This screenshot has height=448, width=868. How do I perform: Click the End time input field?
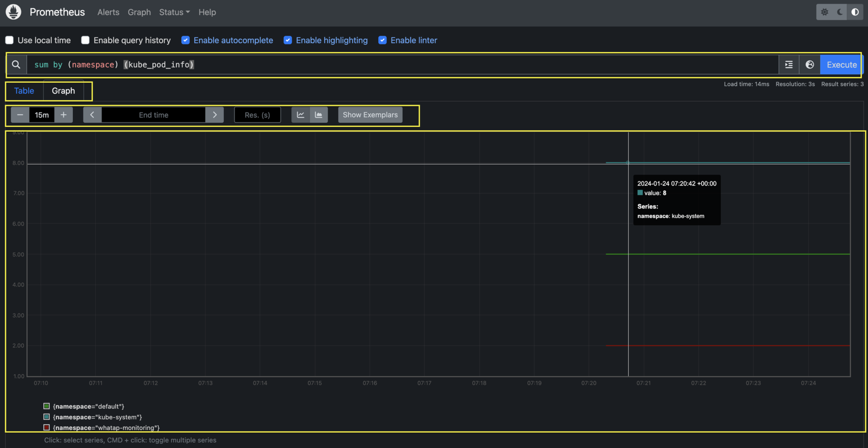click(154, 115)
